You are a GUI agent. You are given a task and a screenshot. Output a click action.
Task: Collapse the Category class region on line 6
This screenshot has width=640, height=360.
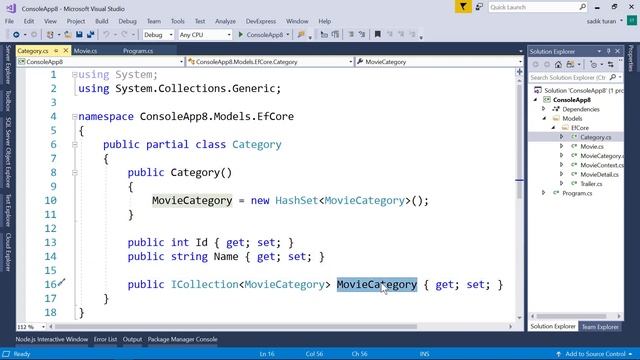[x=74, y=144]
